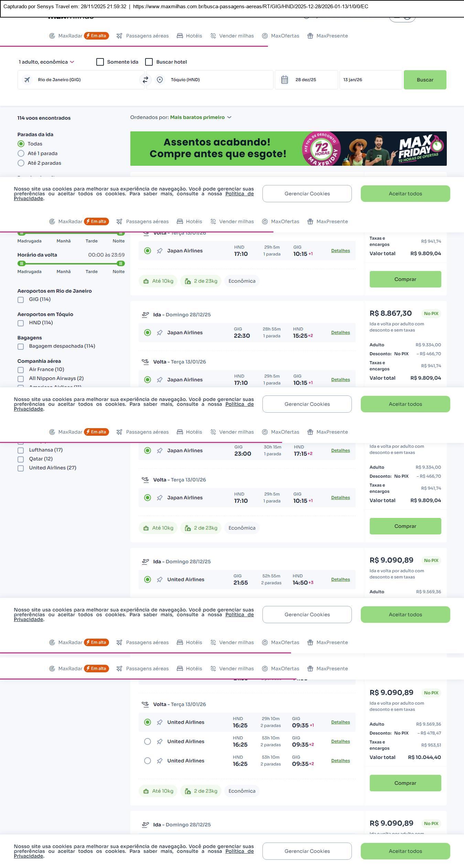Click the airplane icon in Rio de Janeiro field
The height and width of the screenshot is (868, 464).
pyautogui.click(x=27, y=80)
